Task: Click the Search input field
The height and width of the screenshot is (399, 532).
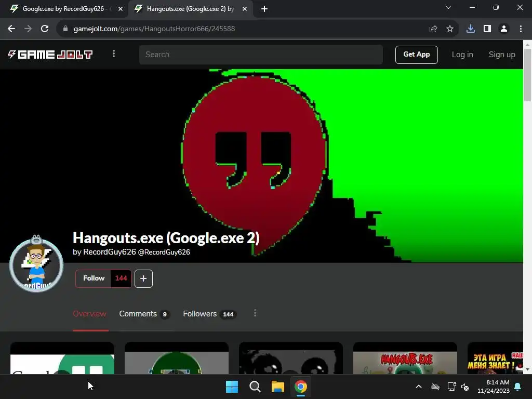Action: click(261, 54)
